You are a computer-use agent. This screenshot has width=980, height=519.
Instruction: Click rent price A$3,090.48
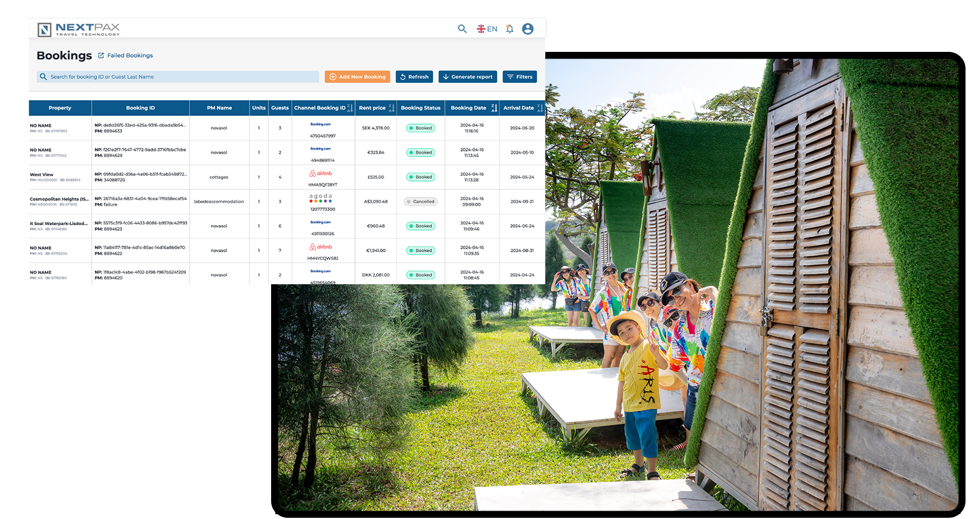coord(376,202)
